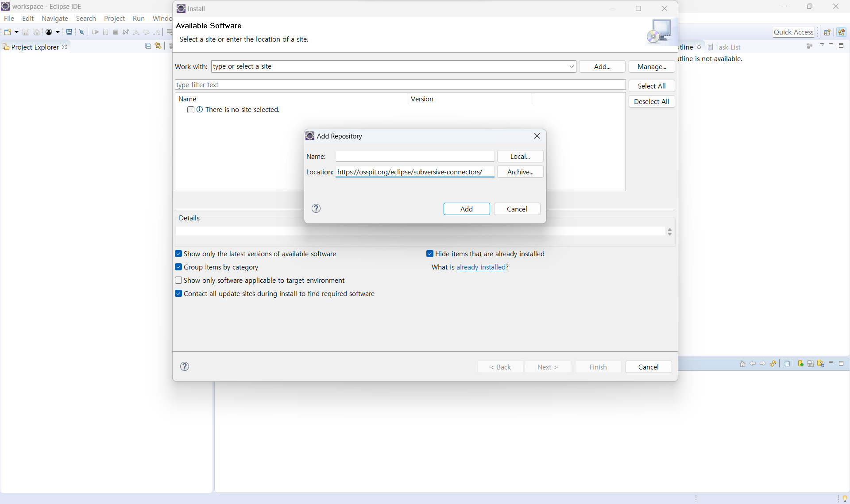The width and height of the screenshot is (850, 504).
Task: Click help icon in Install dialog
Action: click(185, 366)
